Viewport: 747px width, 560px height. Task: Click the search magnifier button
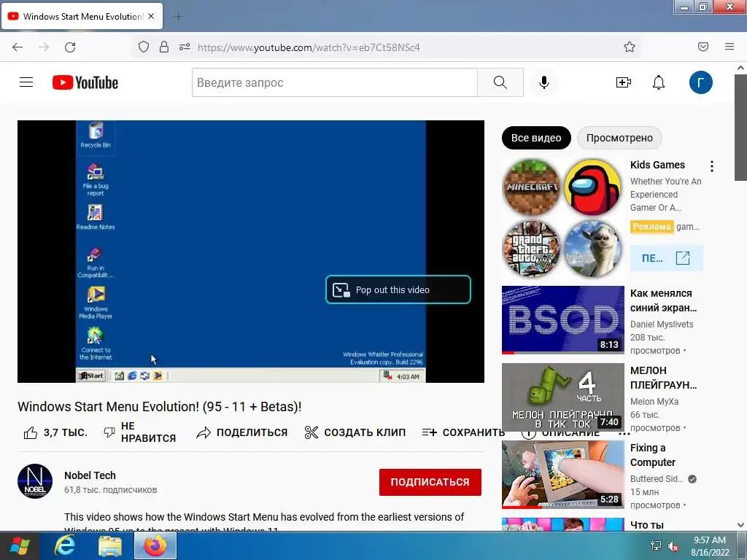pos(500,82)
